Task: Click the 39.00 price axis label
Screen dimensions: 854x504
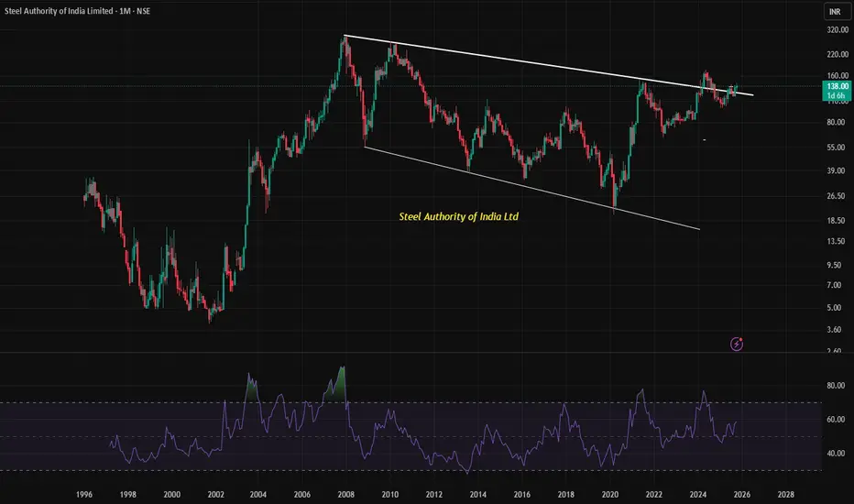Action: click(x=836, y=170)
